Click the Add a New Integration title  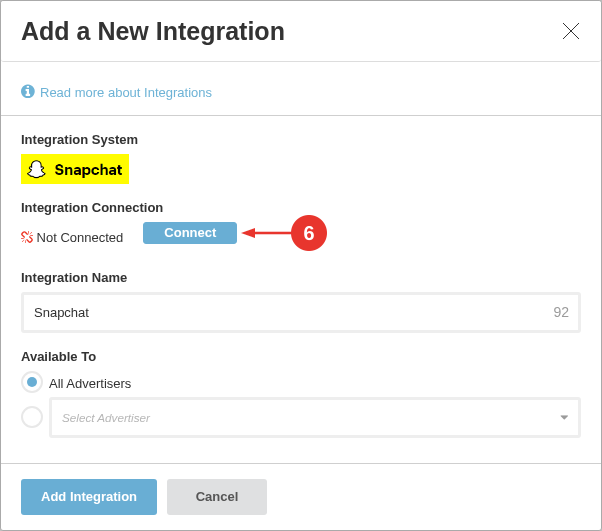pyautogui.click(x=153, y=31)
